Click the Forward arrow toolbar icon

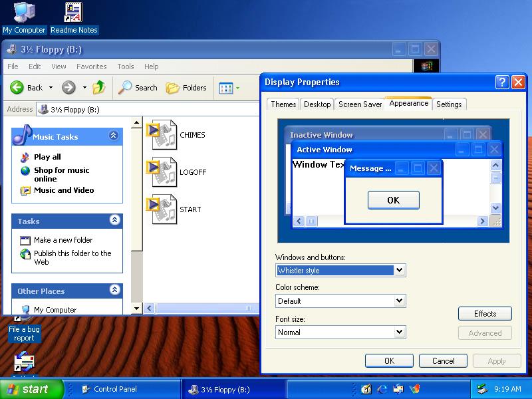68,88
